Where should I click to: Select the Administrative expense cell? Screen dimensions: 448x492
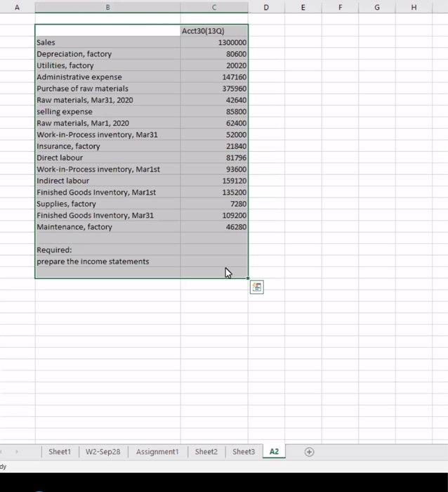point(108,77)
